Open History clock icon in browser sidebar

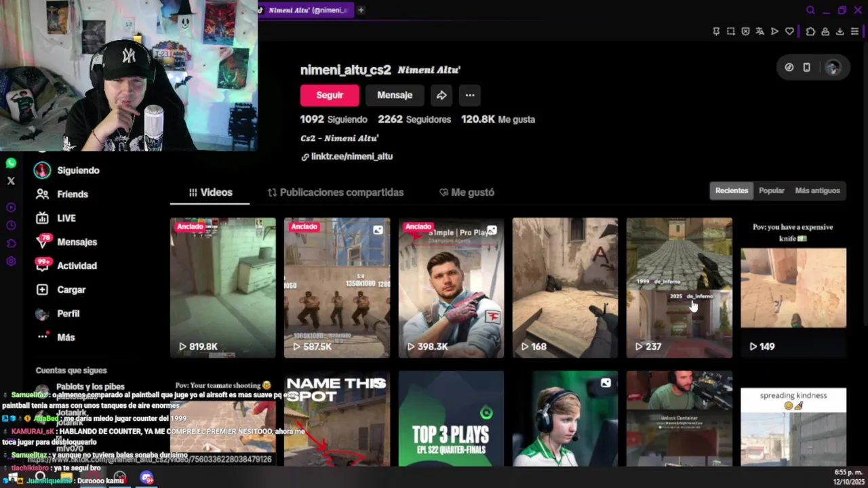click(11, 225)
